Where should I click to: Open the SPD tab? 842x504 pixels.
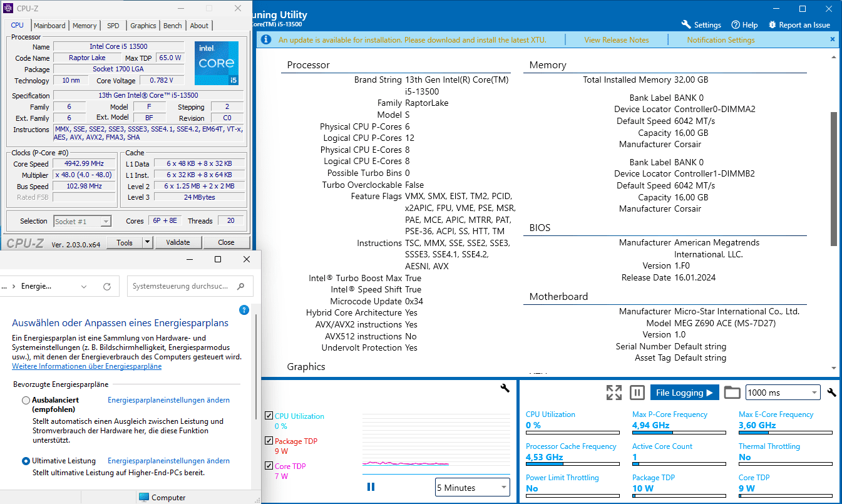coord(113,26)
